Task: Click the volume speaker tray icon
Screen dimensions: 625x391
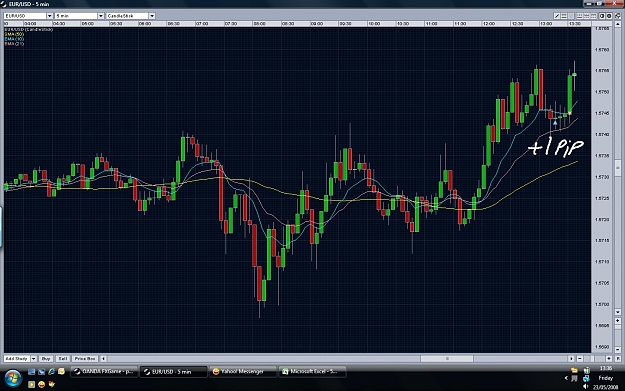Action: pos(586,386)
